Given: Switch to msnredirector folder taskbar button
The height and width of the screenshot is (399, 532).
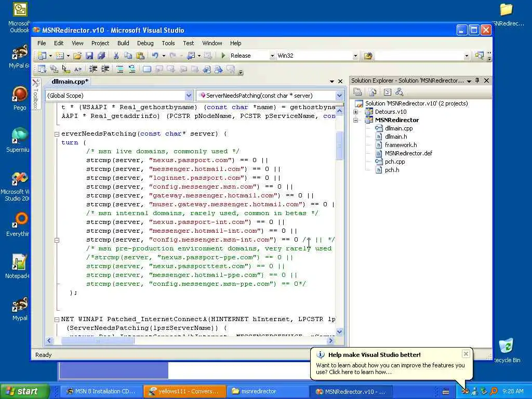Looking at the screenshot, I should click(268, 392).
